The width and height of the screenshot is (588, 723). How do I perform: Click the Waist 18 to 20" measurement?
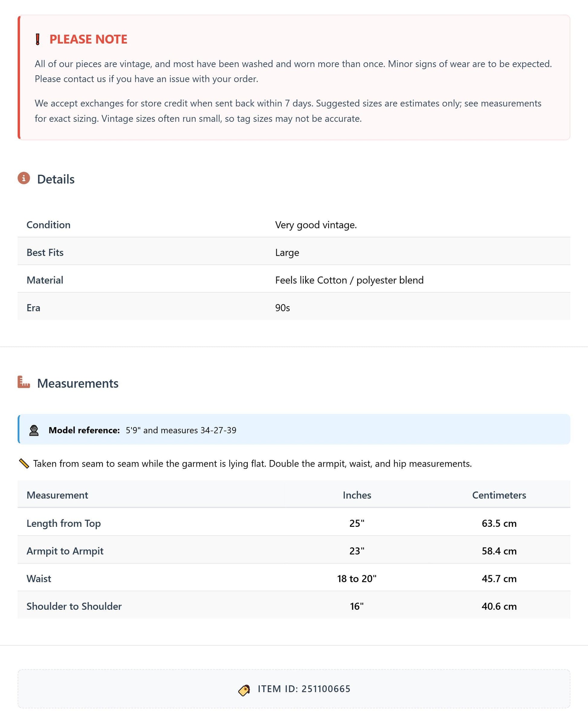(x=357, y=579)
